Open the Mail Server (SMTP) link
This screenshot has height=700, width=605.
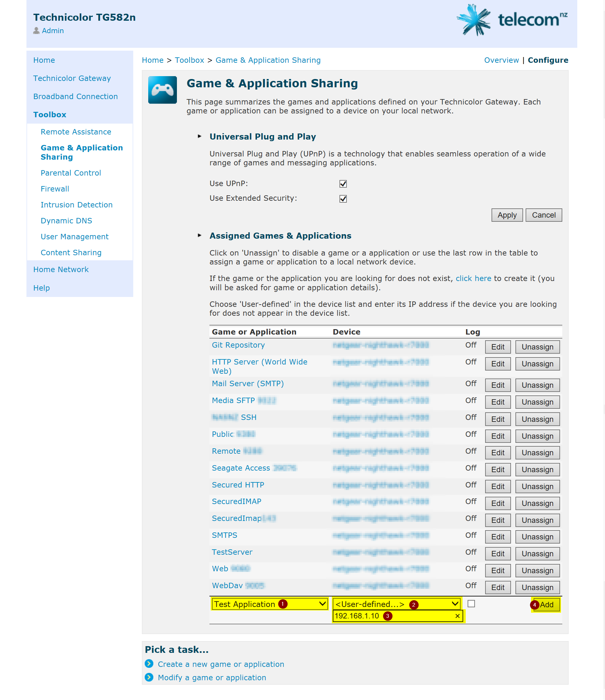[248, 383]
